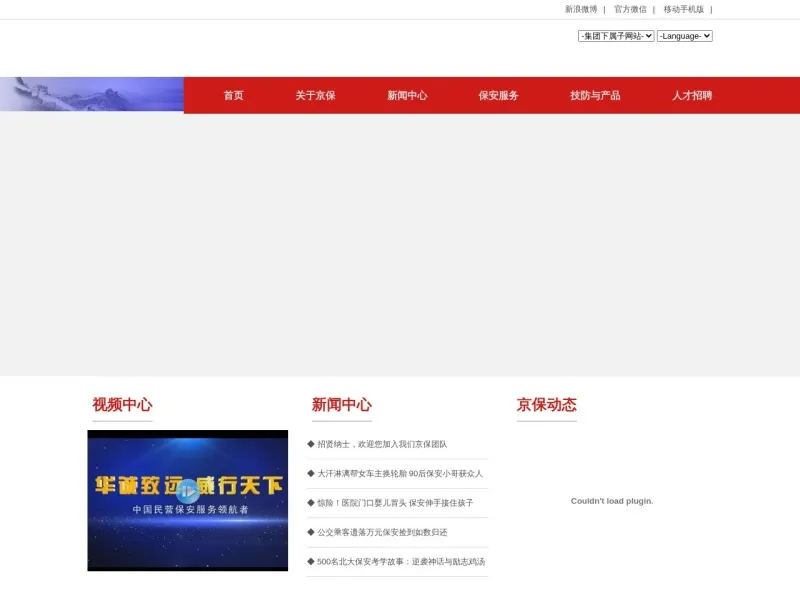Click the 新闻中心 section heading above the news list
Image resolution: width=800 pixels, height=600 pixels.
pos(342,405)
